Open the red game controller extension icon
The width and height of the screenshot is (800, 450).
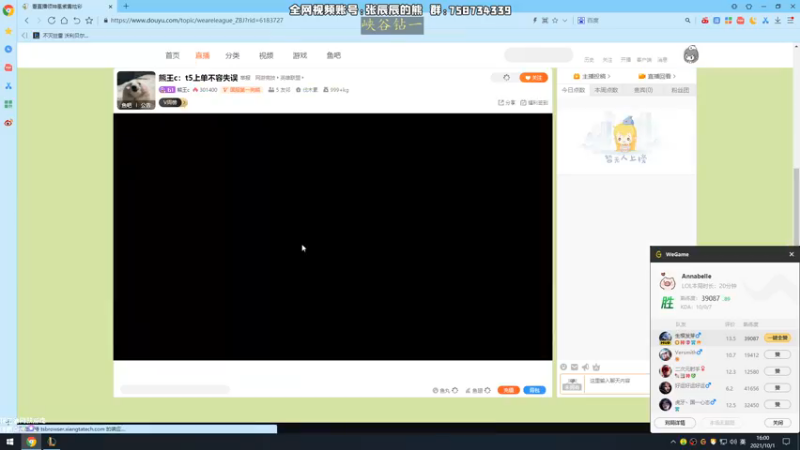pyautogui.click(x=705, y=20)
